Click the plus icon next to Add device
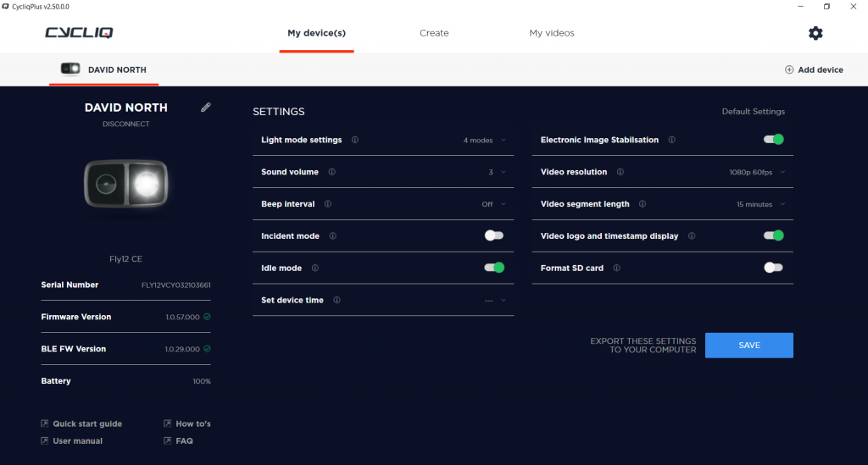Image resolution: width=868 pixels, height=465 pixels. click(789, 69)
